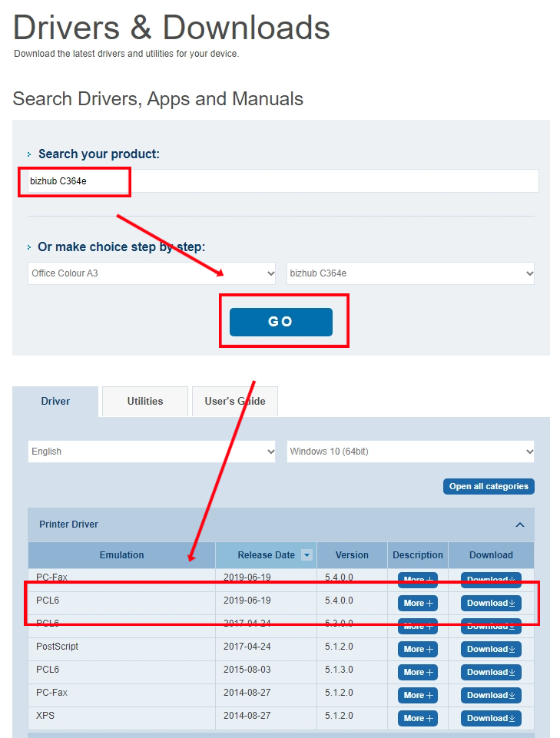Click the Open all categories button

point(489,486)
